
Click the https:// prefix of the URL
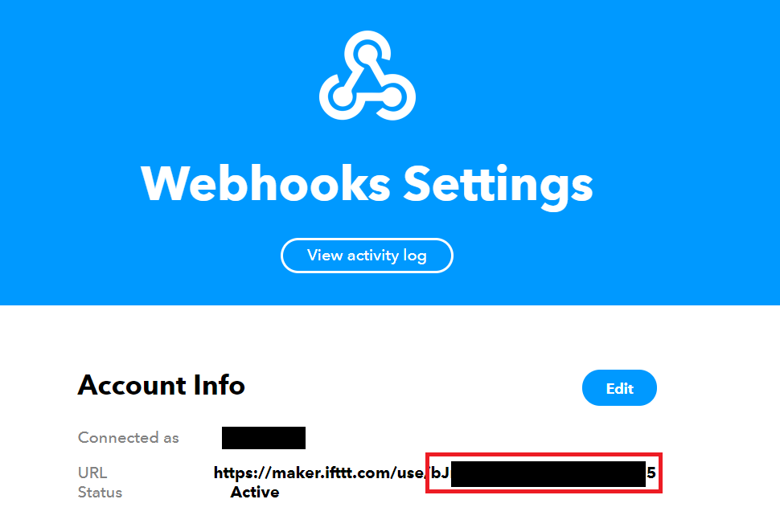point(242,473)
